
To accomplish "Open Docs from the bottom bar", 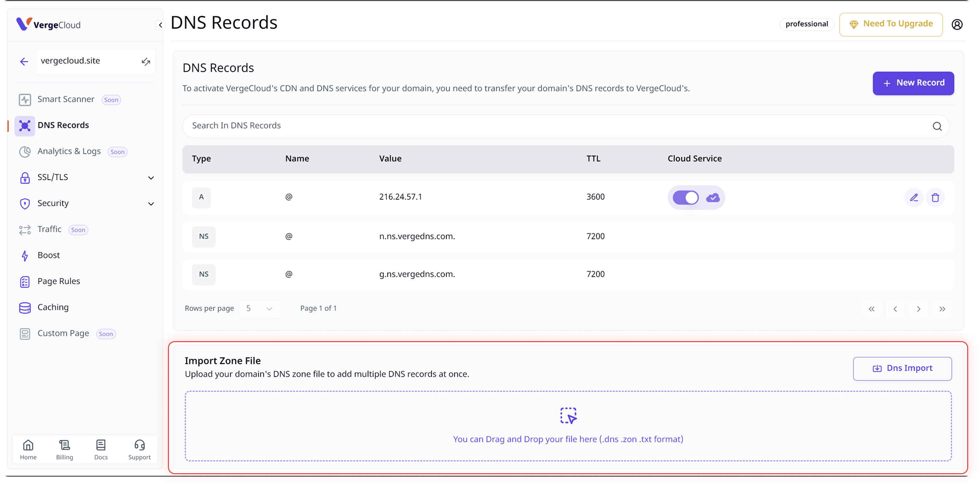I will tap(101, 450).
